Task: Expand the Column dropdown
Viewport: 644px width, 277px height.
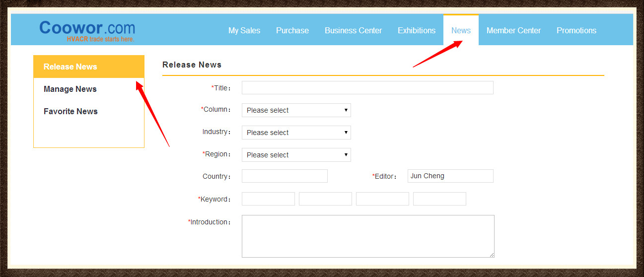Action: [x=296, y=110]
